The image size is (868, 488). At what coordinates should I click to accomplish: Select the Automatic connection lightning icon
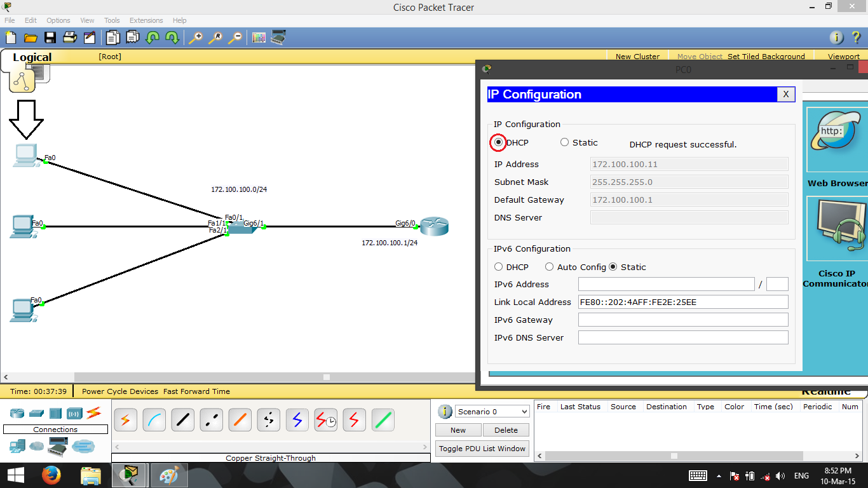(x=125, y=419)
